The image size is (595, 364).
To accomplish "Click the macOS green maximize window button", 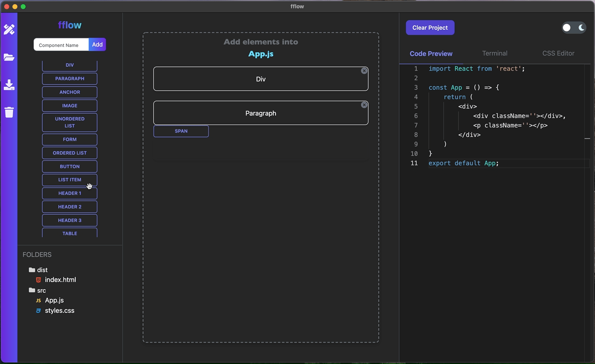I will click(23, 6).
